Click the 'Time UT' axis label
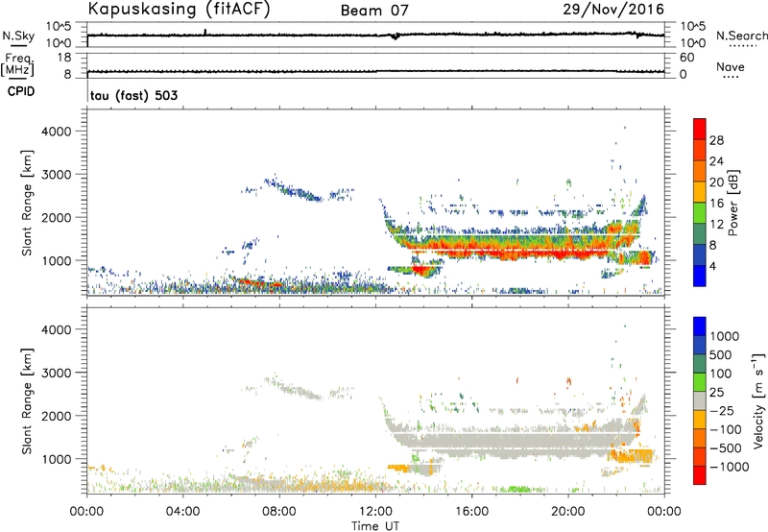Image resolution: width=768 pixels, height=532 pixels. (x=375, y=526)
